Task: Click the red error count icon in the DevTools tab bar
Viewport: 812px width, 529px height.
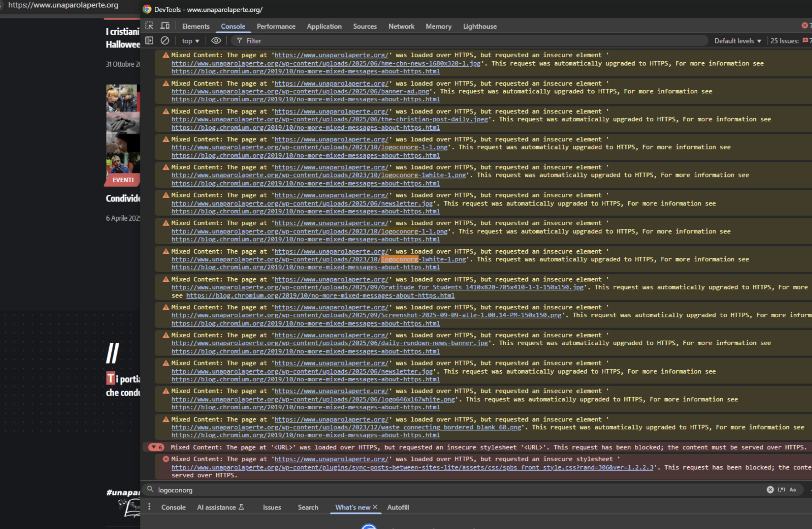Action: coord(805,25)
